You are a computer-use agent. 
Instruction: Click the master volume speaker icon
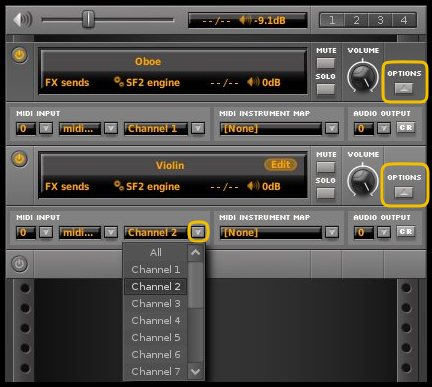pyautogui.click(x=23, y=20)
